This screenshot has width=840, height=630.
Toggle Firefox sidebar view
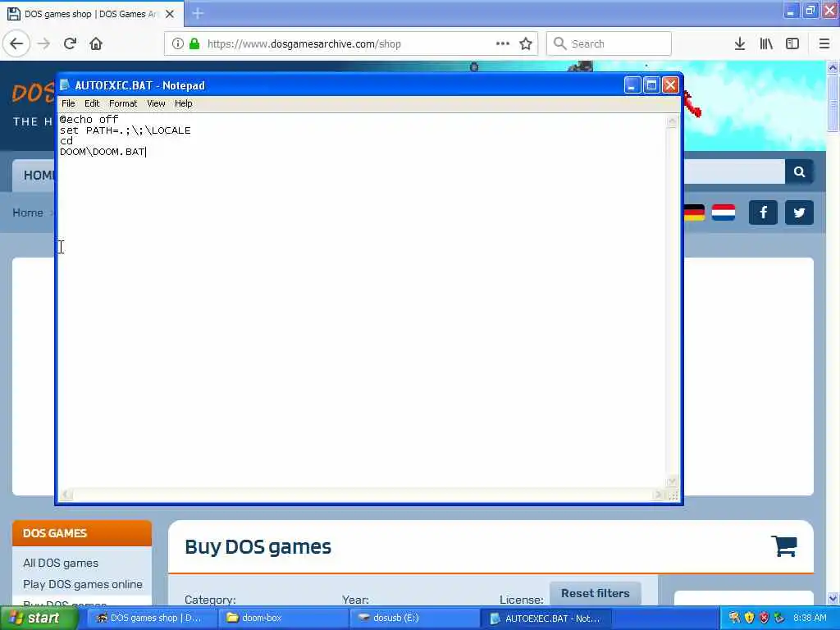(792, 44)
